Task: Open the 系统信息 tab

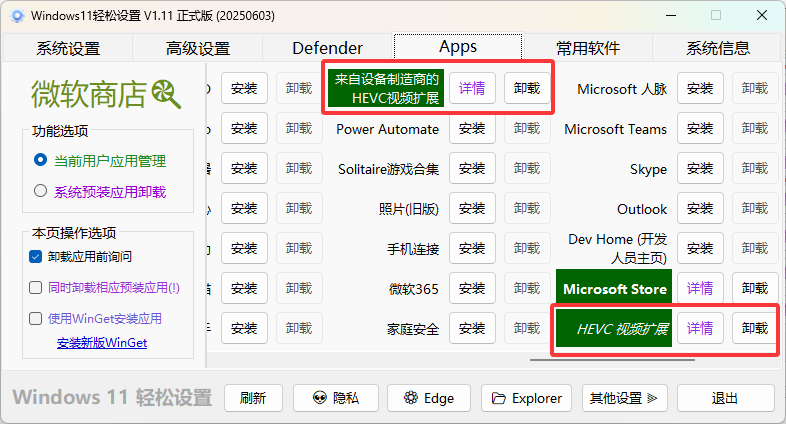Action: point(717,48)
